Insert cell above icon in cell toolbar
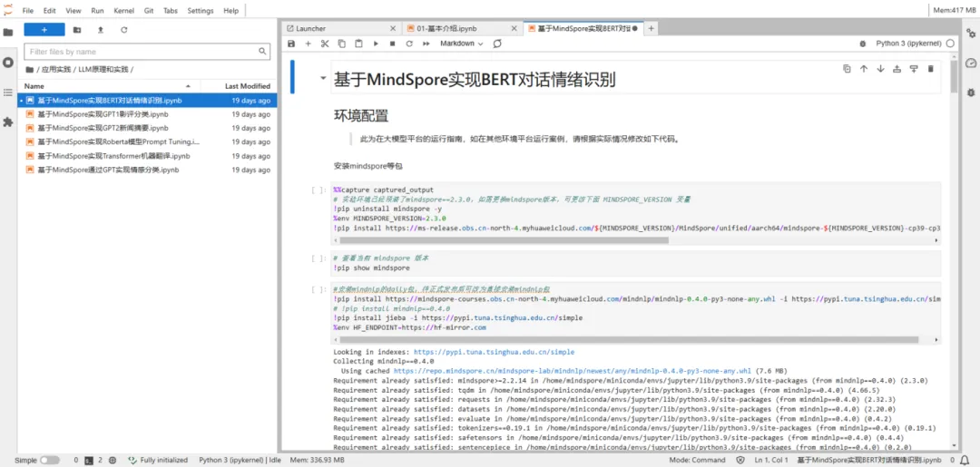Viewport: 980px width, 467px height. point(897,69)
